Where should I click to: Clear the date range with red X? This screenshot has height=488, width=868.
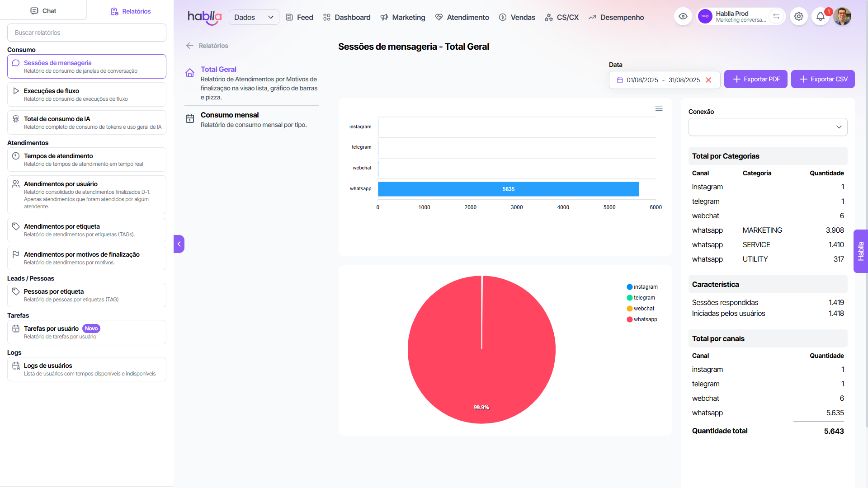[x=708, y=80]
